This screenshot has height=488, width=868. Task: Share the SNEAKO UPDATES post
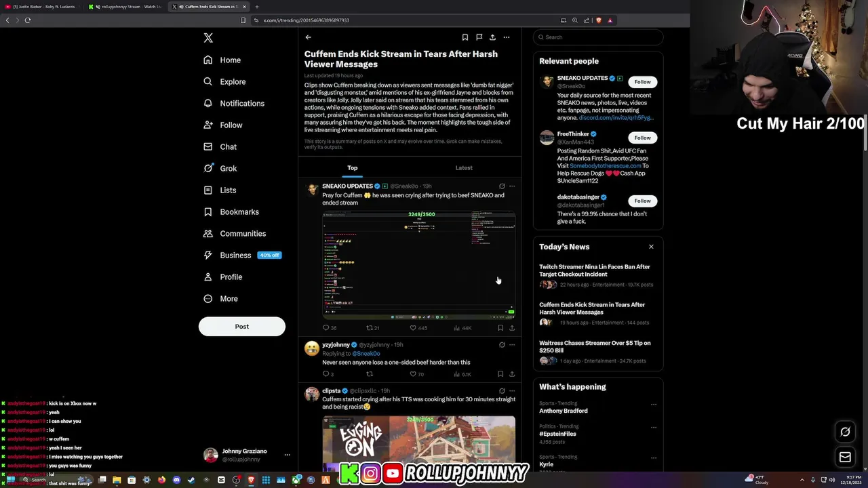coord(512,327)
